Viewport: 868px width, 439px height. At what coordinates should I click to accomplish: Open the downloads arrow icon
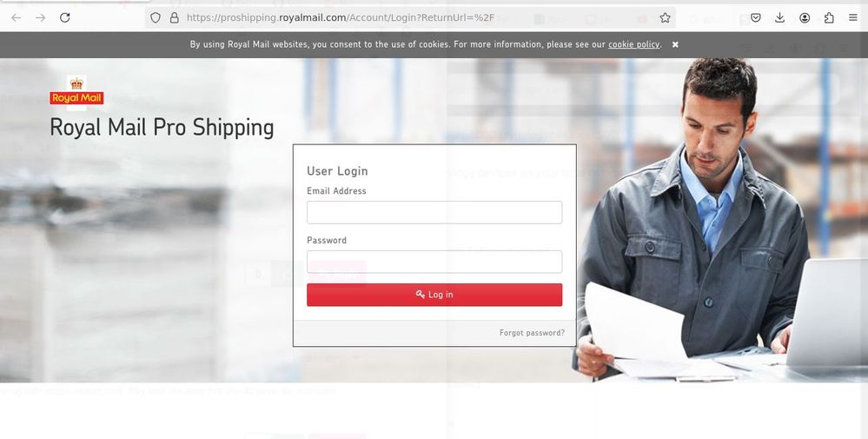[780, 17]
